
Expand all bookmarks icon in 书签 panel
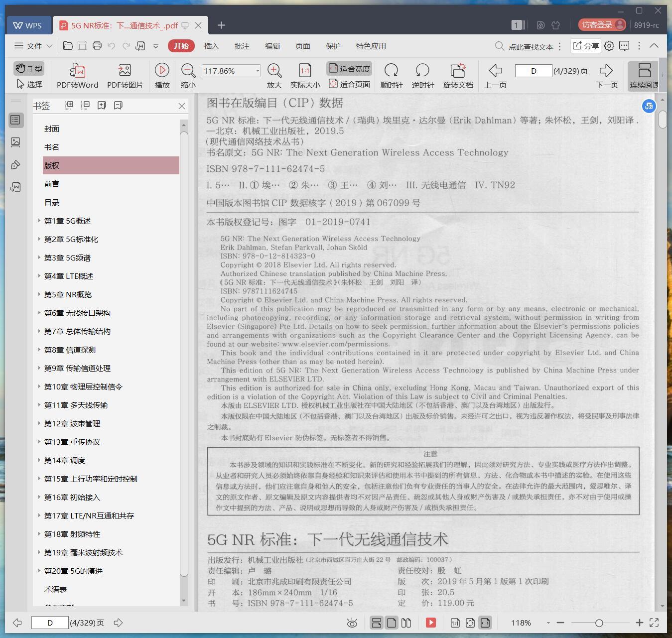coord(69,105)
